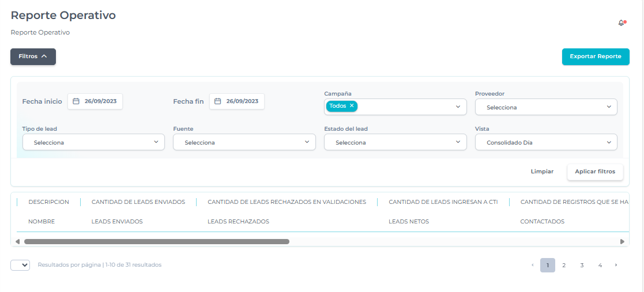Expand the Proveedor dropdown
The width and height of the screenshot is (644, 292).
coord(545,107)
